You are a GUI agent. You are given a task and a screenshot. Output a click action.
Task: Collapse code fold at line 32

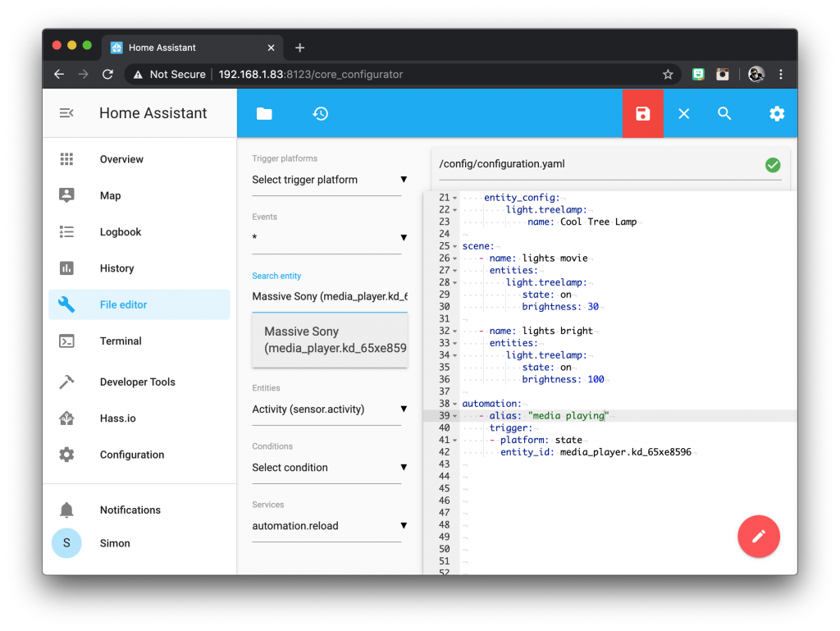pyautogui.click(x=454, y=331)
